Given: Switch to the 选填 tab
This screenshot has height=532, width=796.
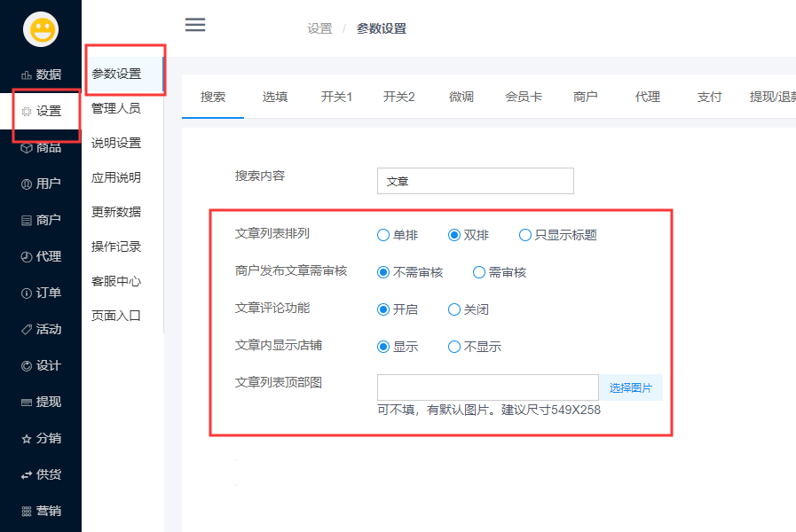Looking at the screenshot, I should pyautogui.click(x=275, y=97).
